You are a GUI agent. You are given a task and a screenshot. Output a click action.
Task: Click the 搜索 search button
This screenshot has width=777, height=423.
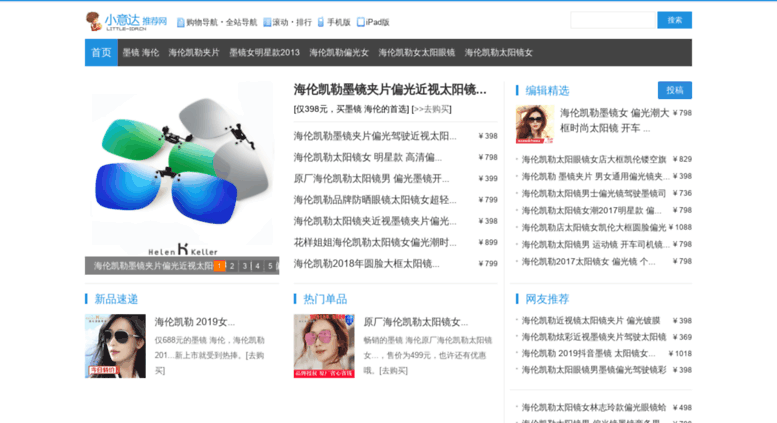tap(674, 20)
